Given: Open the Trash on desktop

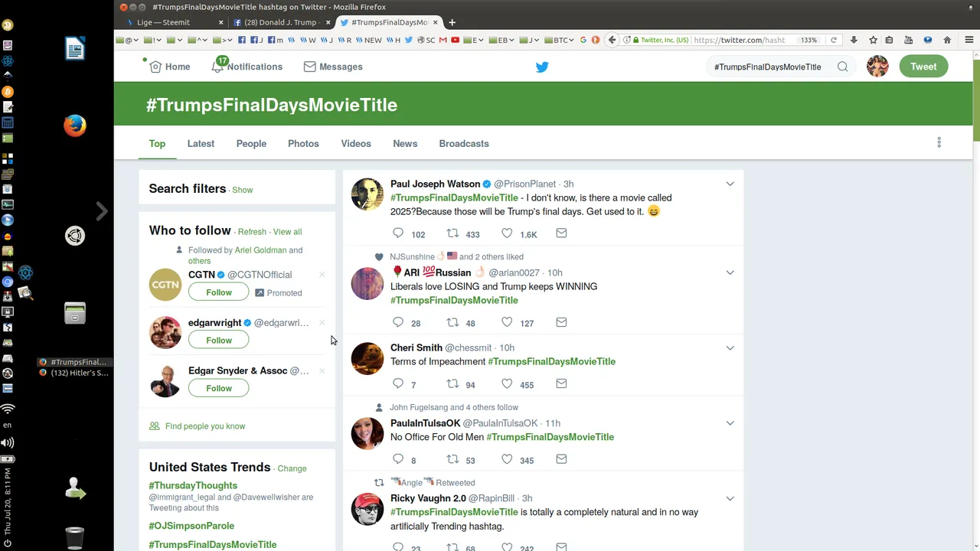Looking at the screenshot, I should click(x=75, y=538).
